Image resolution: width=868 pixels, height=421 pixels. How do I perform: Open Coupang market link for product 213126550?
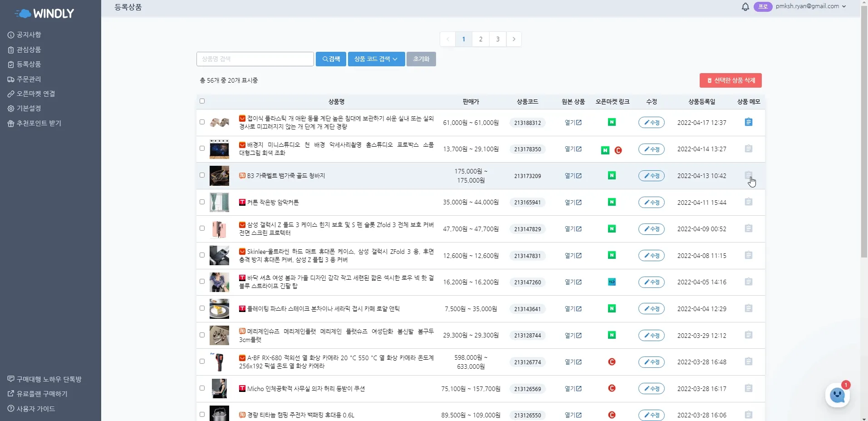click(612, 415)
